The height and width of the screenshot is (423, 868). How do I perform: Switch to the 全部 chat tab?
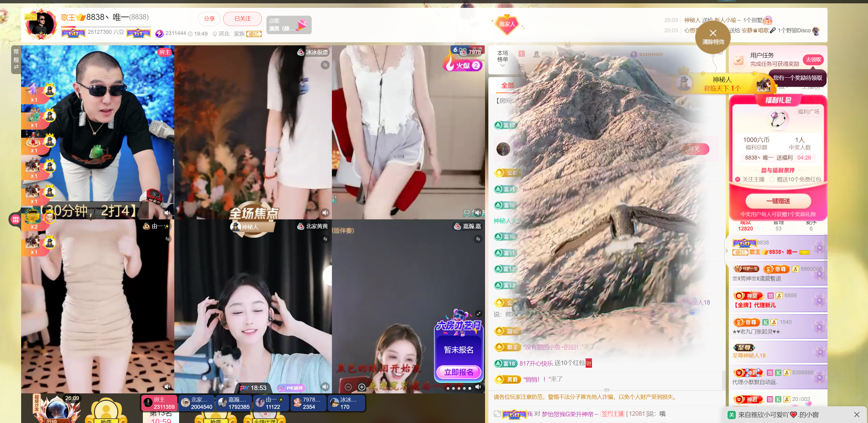click(507, 85)
